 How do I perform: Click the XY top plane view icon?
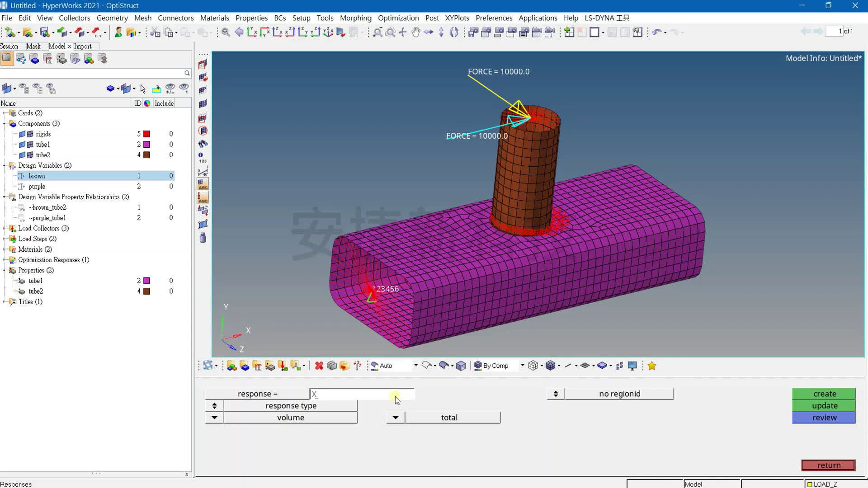[252, 32]
